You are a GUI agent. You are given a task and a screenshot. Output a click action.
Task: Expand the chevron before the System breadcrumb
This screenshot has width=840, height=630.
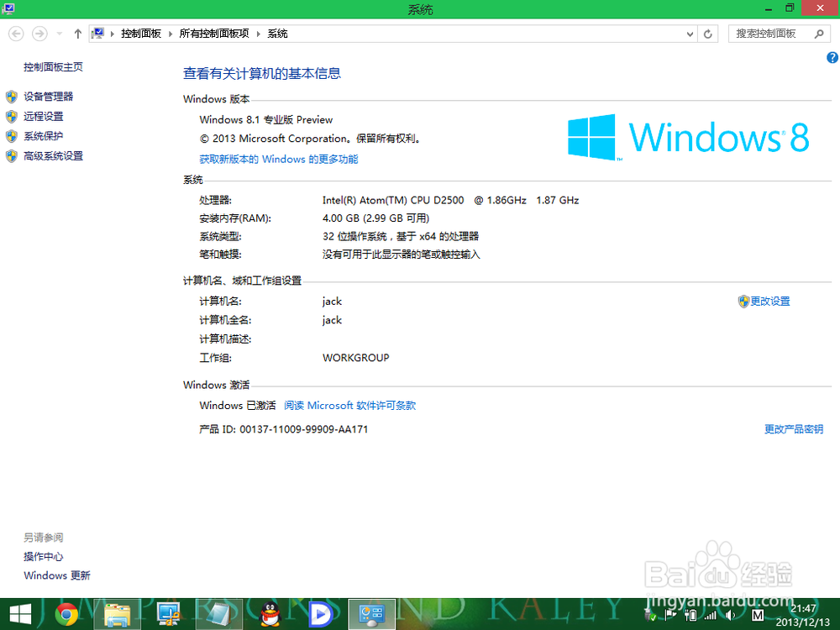(258, 34)
